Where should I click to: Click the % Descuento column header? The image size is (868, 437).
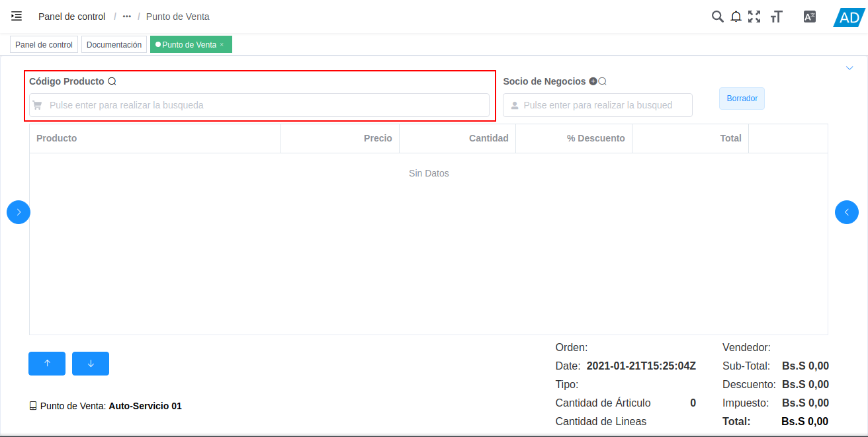(x=574, y=138)
